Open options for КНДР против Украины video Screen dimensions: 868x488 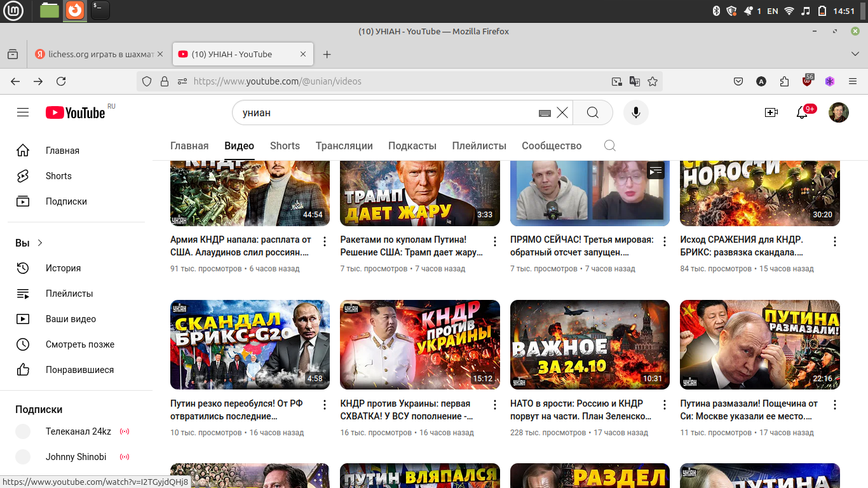pyautogui.click(x=495, y=405)
